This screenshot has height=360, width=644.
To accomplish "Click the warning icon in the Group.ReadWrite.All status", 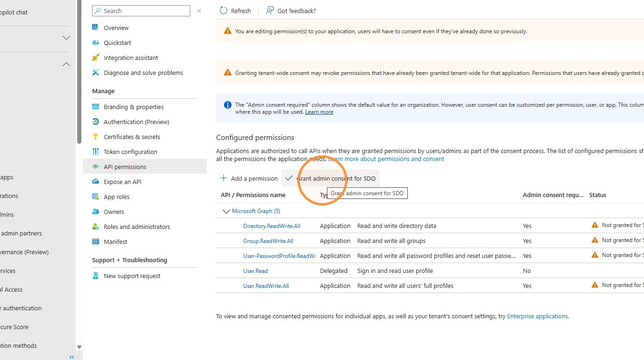I will click(x=595, y=240).
